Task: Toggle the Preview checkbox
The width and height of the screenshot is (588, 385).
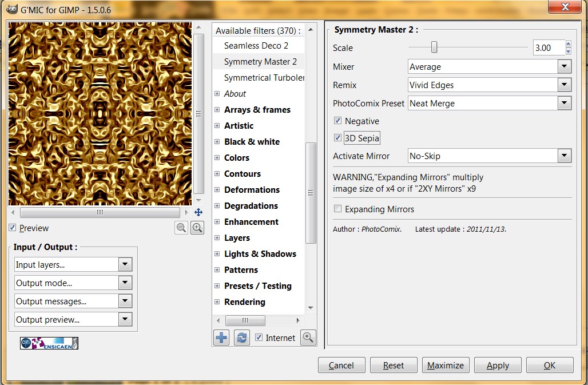Action: pyautogui.click(x=13, y=228)
